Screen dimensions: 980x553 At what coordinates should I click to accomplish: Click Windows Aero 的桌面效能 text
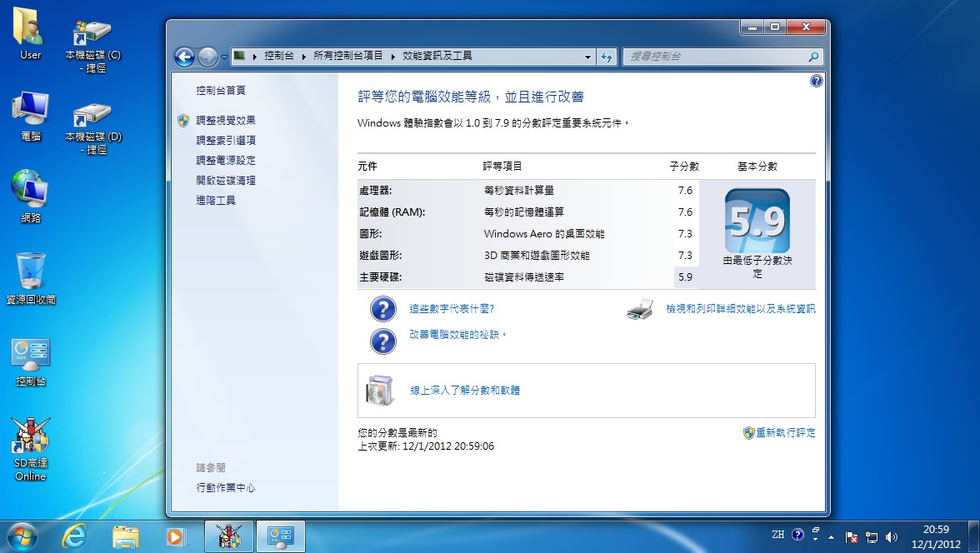coord(544,234)
